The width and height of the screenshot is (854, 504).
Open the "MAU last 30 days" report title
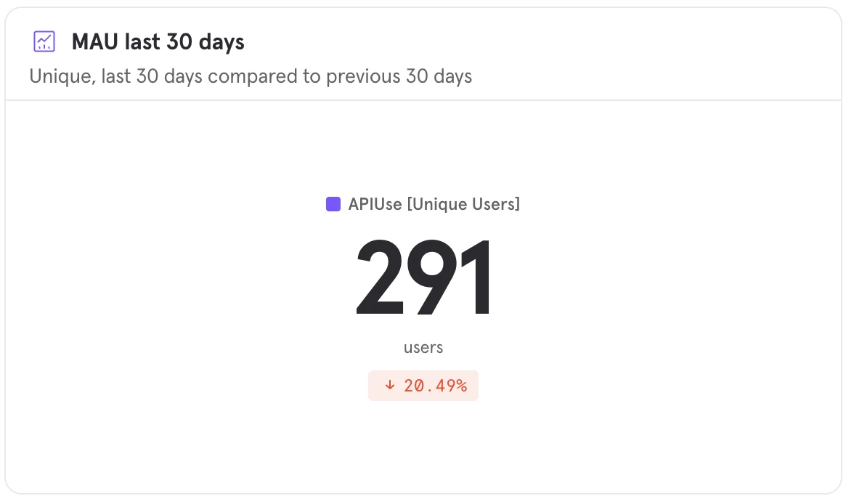click(158, 42)
